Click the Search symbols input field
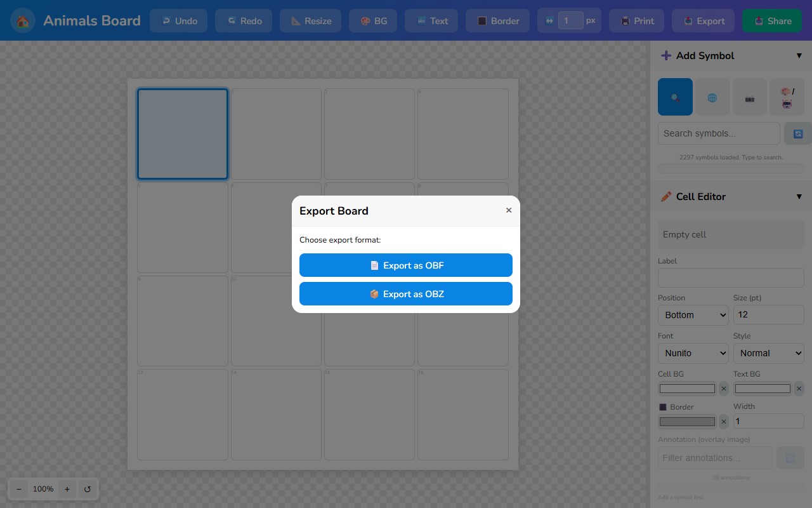This screenshot has height=508, width=812. click(x=719, y=133)
